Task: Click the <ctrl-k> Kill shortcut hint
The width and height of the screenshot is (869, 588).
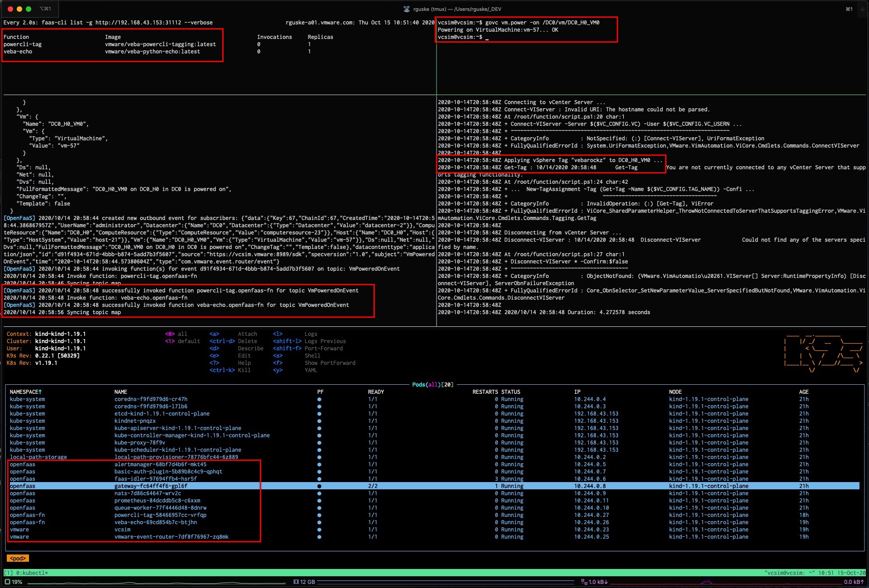Action: (230, 370)
